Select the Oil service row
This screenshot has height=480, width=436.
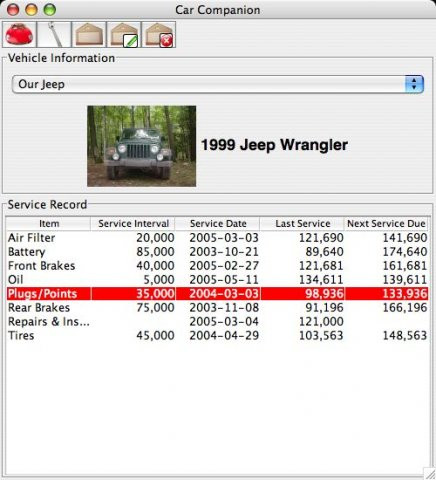217,280
